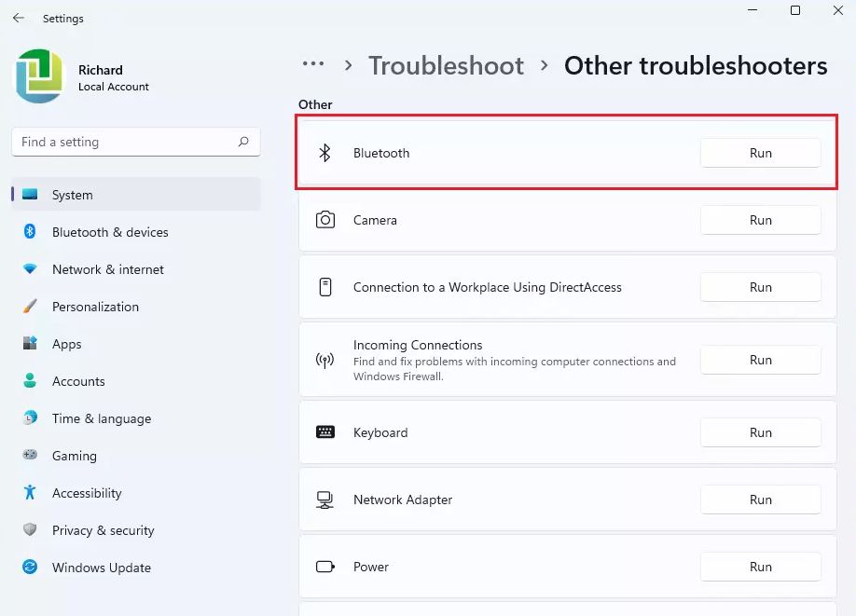
Task: Click the Incoming Connections antenna icon
Action: 325,360
